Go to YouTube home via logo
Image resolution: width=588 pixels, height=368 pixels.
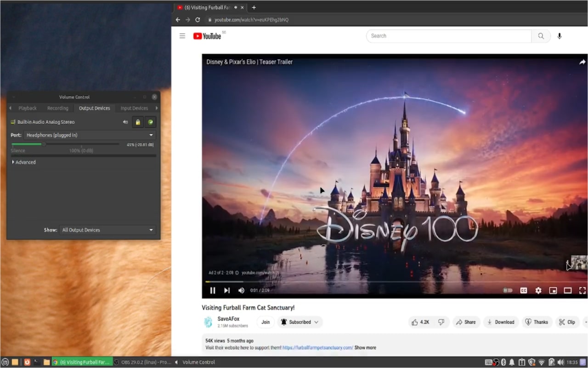click(208, 36)
